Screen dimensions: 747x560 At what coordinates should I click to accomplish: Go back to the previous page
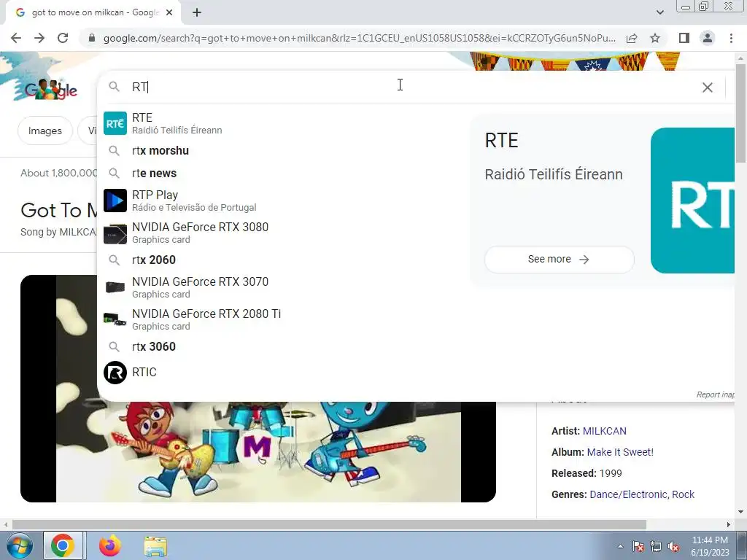16,38
